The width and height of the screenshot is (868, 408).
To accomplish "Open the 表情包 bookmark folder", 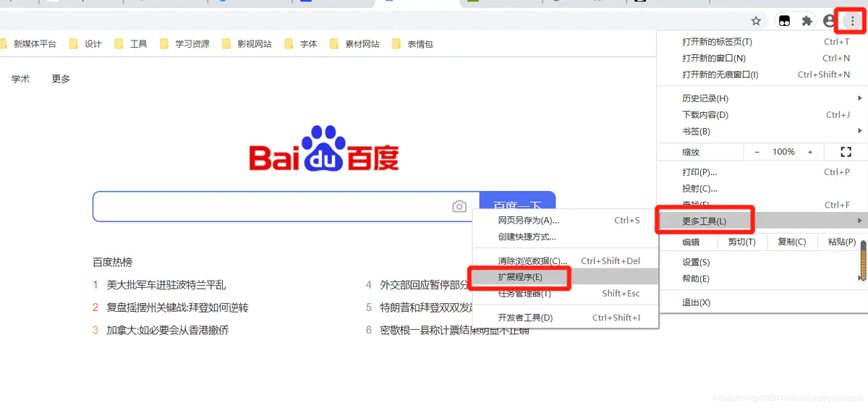I will pyautogui.click(x=412, y=44).
